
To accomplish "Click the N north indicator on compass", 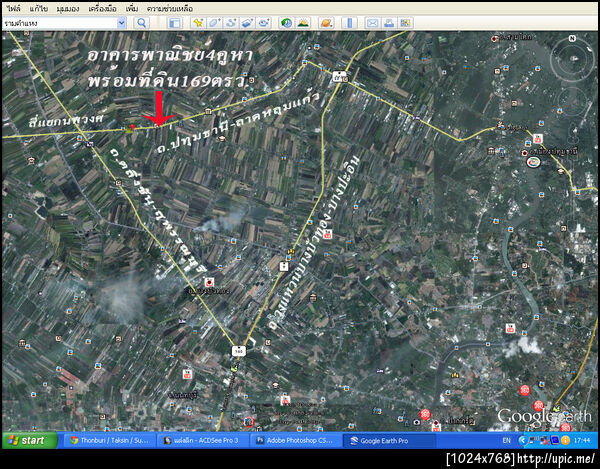I will click(x=572, y=39).
